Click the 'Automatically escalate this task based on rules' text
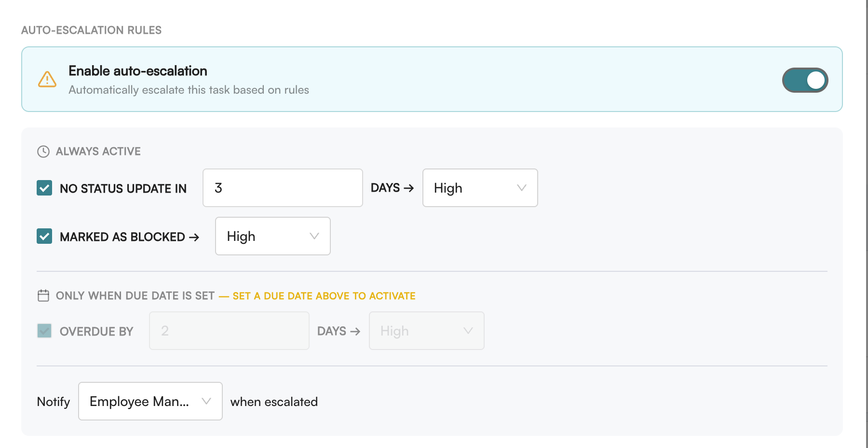Screen dimensions: 868x448 tap(189, 90)
